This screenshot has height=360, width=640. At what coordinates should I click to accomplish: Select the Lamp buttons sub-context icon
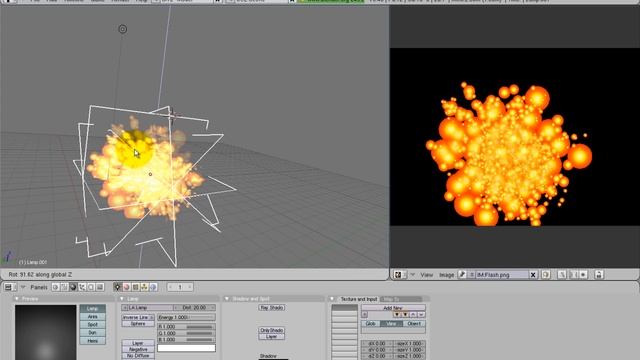pos(118,287)
